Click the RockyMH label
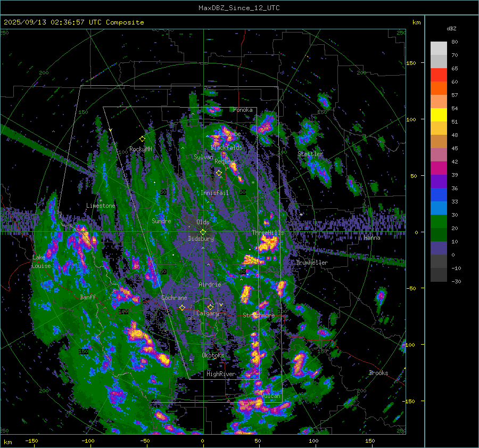The height and width of the screenshot is (448, 479). (x=141, y=149)
